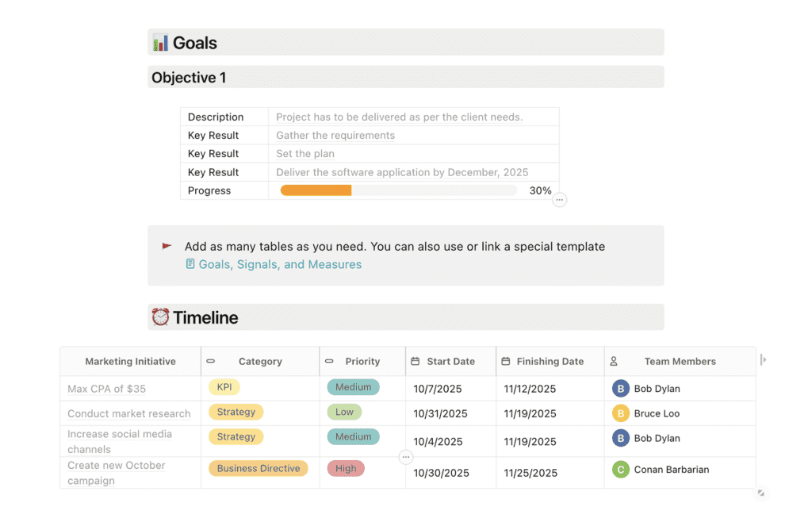
Task: Click Conan Barbarian's green avatar
Action: [x=621, y=470]
